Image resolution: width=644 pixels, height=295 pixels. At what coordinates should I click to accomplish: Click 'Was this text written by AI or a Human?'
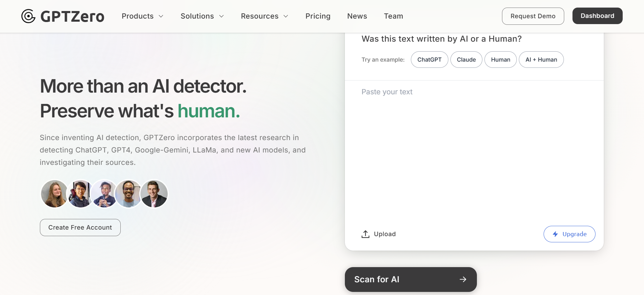[441, 39]
